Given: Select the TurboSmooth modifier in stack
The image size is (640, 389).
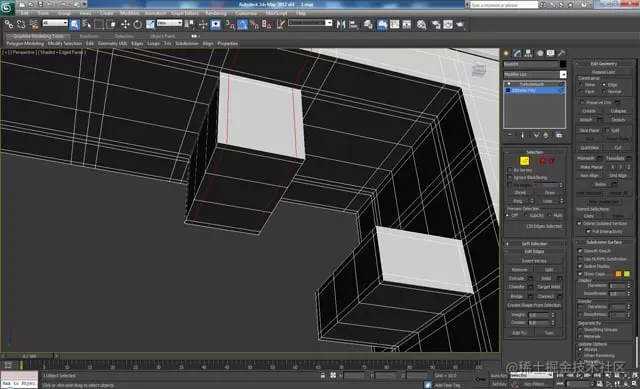Looking at the screenshot, I should click(x=534, y=84).
